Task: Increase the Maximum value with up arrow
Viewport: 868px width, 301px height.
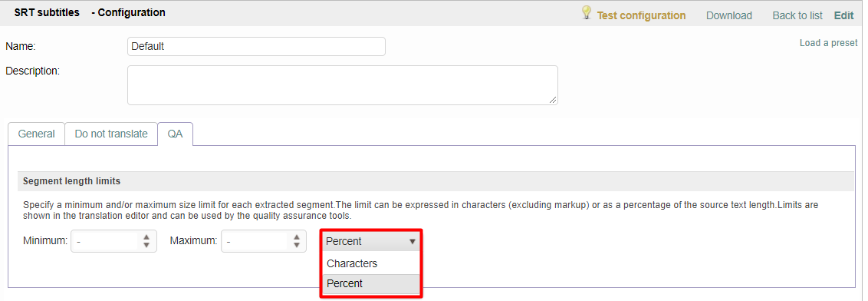Action: 296,237
